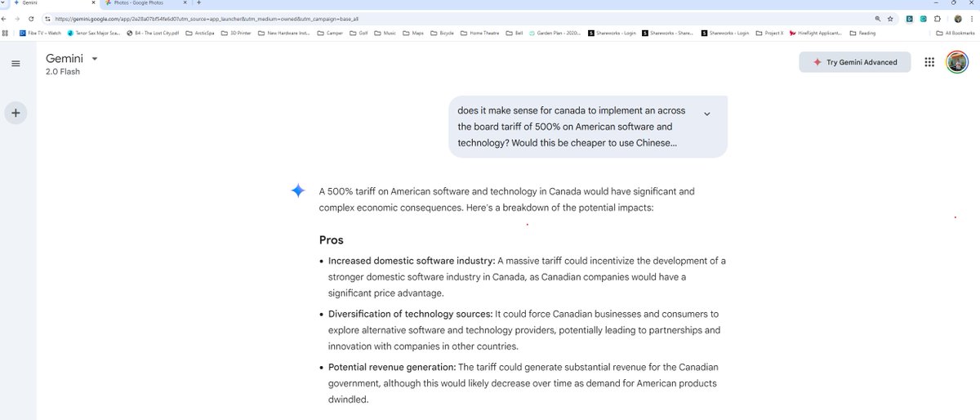The width and height of the screenshot is (980, 420).
Task: Click the Pros heading
Action: coord(332,240)
